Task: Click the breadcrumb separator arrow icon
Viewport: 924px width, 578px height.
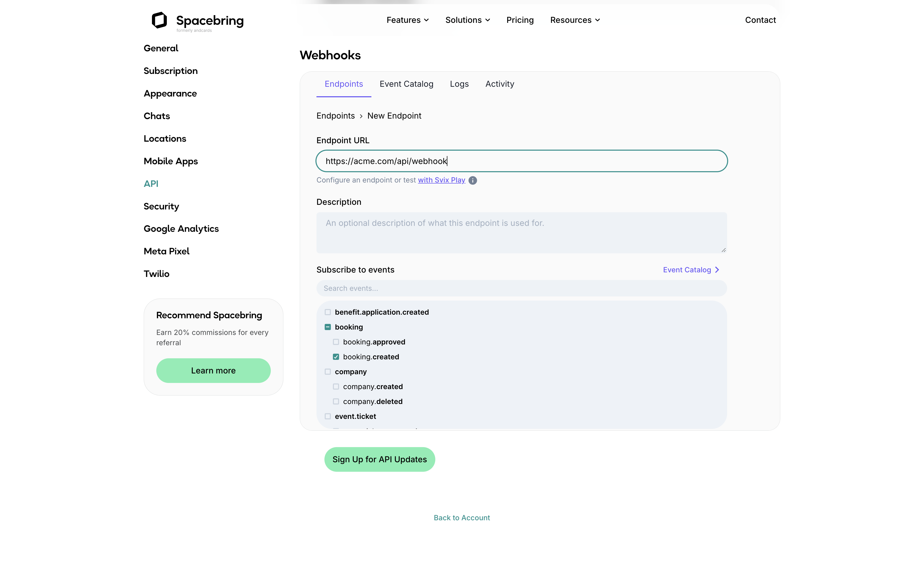Action: click(361, 116)
